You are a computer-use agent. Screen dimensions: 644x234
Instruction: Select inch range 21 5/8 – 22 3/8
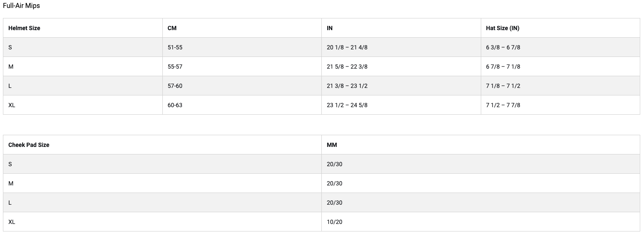pyautogui.click(x=347, y=67)
